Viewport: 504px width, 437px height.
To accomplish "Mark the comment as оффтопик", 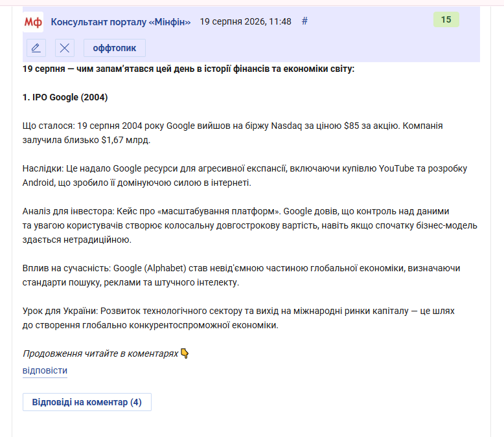I will (x=115, y=48).
